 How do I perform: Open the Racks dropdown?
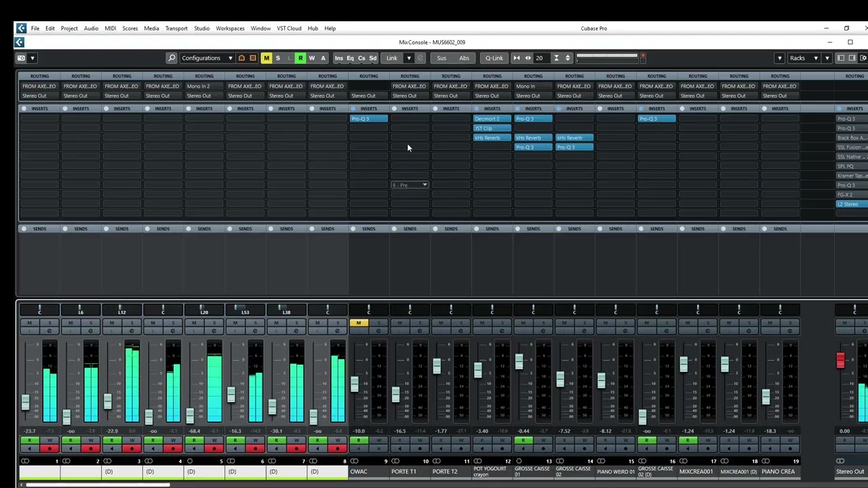point(804,58)
